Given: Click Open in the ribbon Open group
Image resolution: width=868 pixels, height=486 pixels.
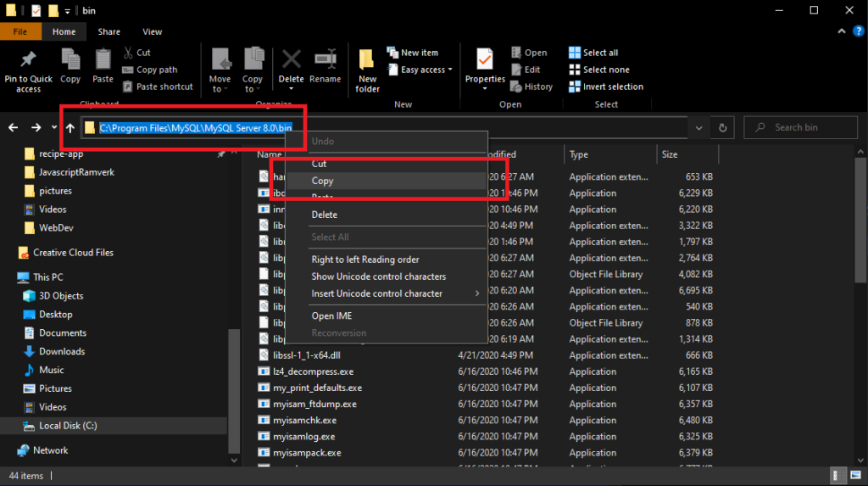Looking at the screenshot, I should (529, 53).
